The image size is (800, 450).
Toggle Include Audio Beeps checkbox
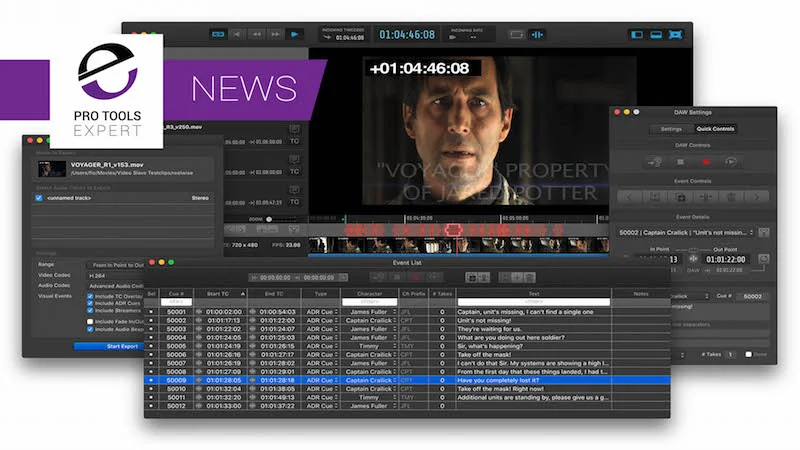(x=90, y=330)
